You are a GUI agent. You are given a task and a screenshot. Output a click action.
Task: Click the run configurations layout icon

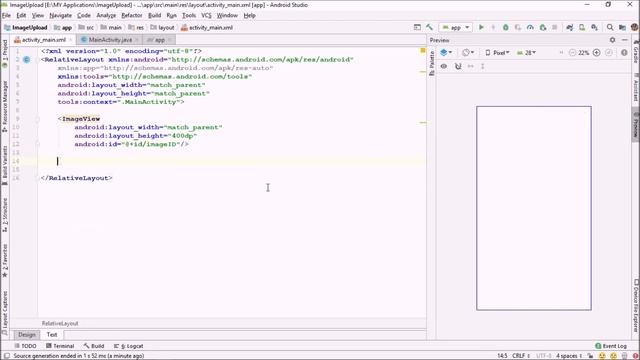[417, 27]
